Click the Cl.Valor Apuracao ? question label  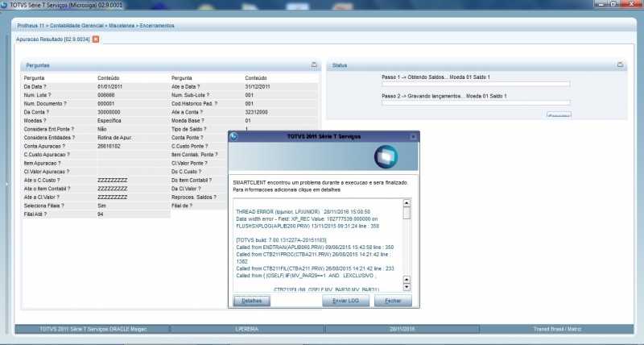coord(47,172)
